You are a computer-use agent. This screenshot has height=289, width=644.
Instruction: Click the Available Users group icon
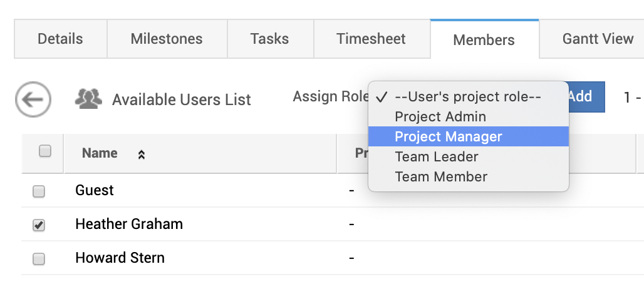coord(88,98)
